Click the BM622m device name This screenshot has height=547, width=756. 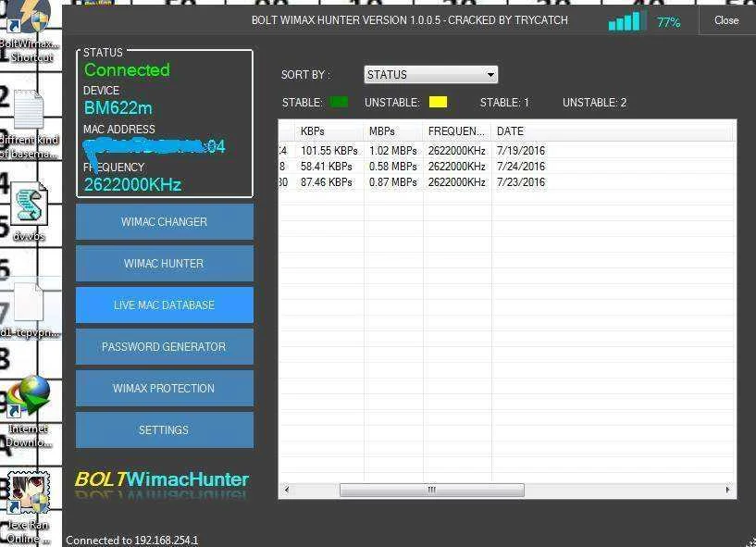click(118, 108)
